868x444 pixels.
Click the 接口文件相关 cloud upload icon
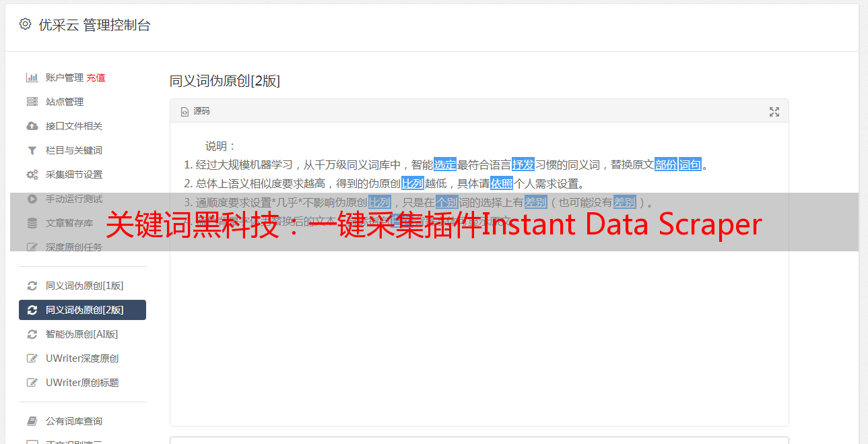(32, 126)
